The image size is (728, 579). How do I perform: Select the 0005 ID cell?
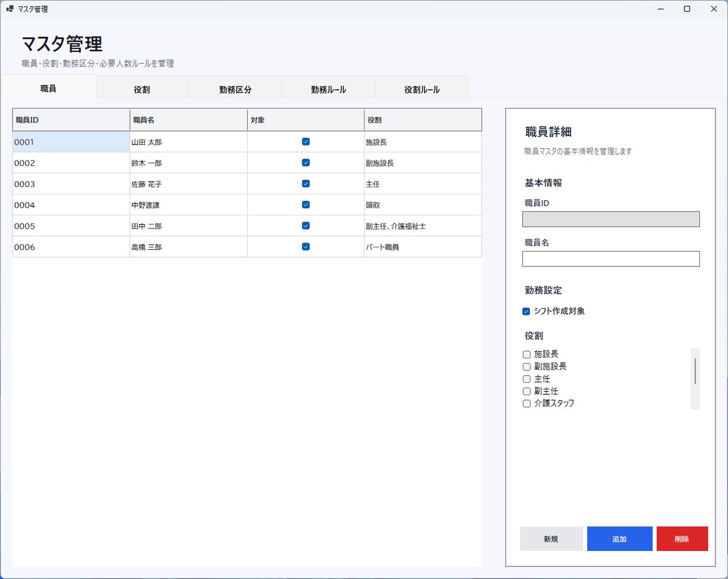tap(71, 225)
